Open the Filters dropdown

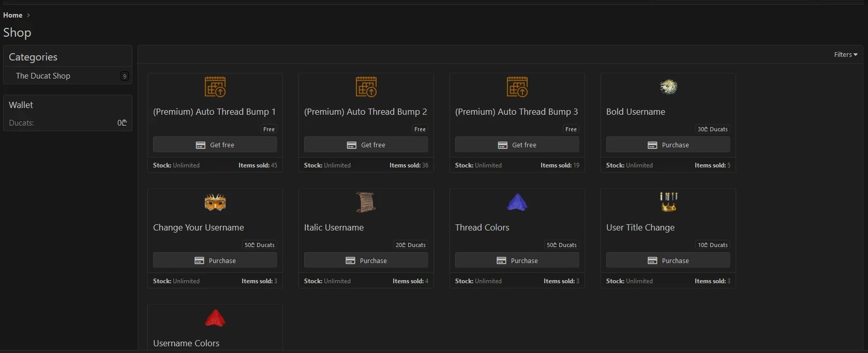(846, 55)
